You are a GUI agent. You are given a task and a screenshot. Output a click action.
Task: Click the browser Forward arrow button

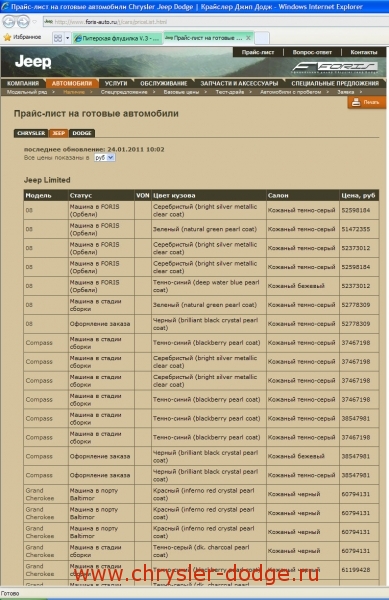pyautogui.click(x=23, y=22)
